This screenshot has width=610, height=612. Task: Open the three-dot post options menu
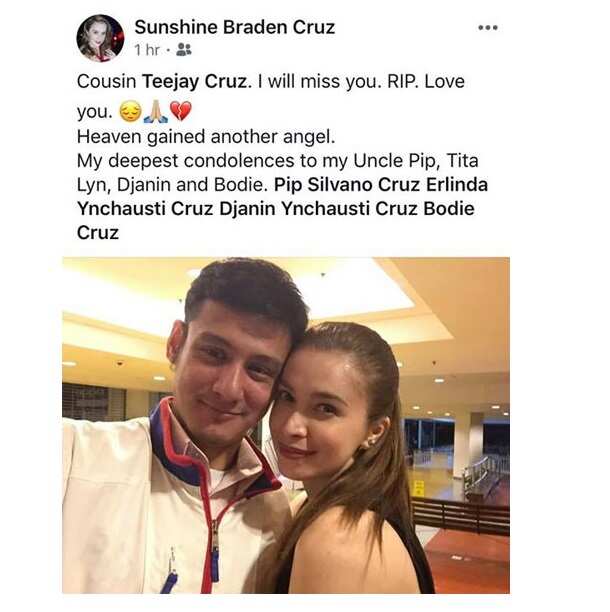click(x=488, y=28)
